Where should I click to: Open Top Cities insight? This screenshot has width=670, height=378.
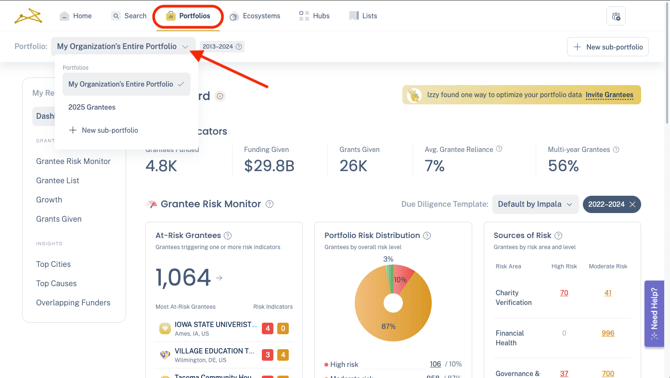(x=53, y=264)
